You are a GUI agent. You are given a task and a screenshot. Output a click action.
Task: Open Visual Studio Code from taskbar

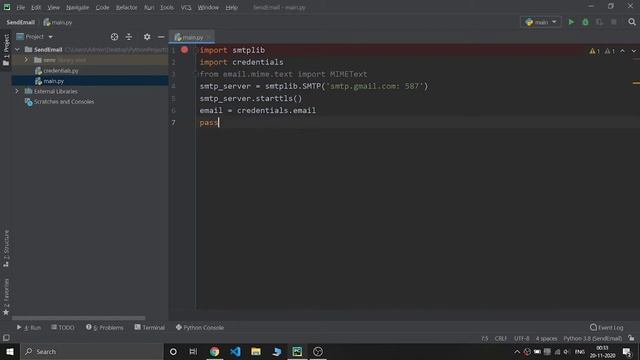coord(235,351)
